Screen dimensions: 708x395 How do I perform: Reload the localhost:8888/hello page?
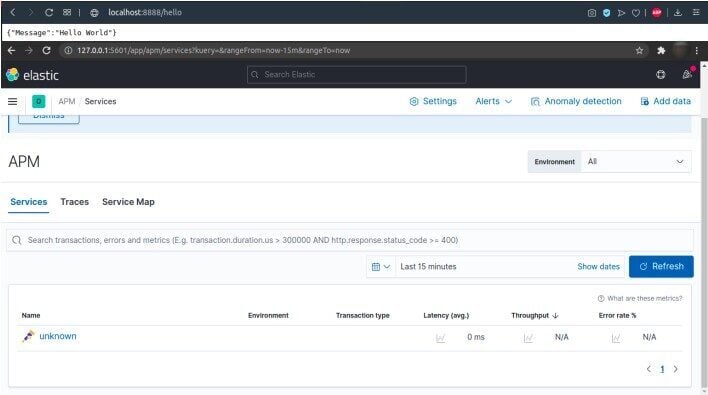pyautogui.click(x=49, y=13)
